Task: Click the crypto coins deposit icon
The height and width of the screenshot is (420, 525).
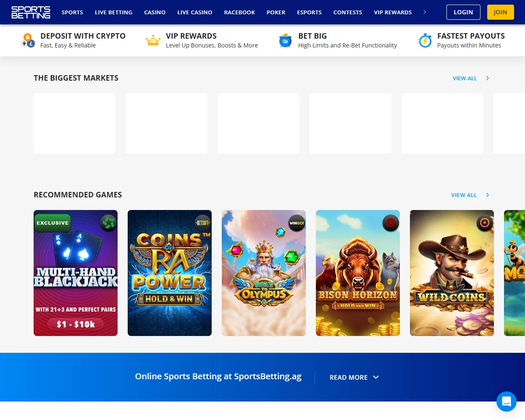Action: 28,40
